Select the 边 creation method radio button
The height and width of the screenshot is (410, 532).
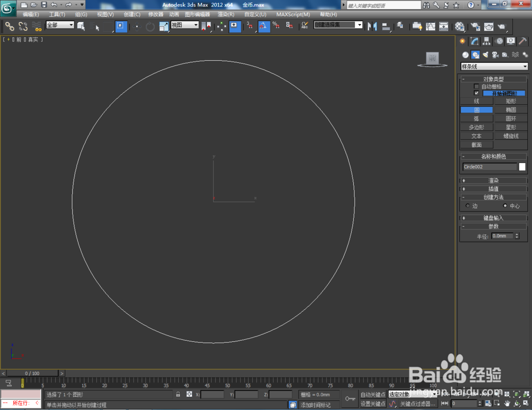point(468,206)
